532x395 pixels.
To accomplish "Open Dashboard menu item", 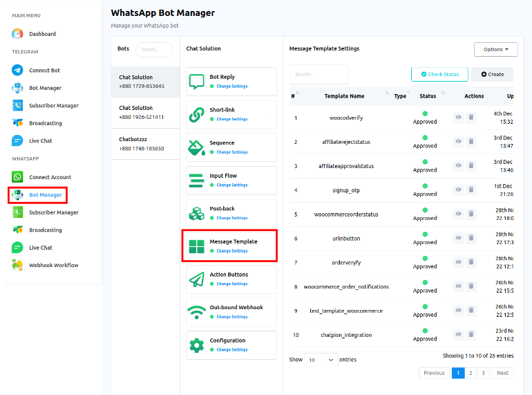I will 42,34.
